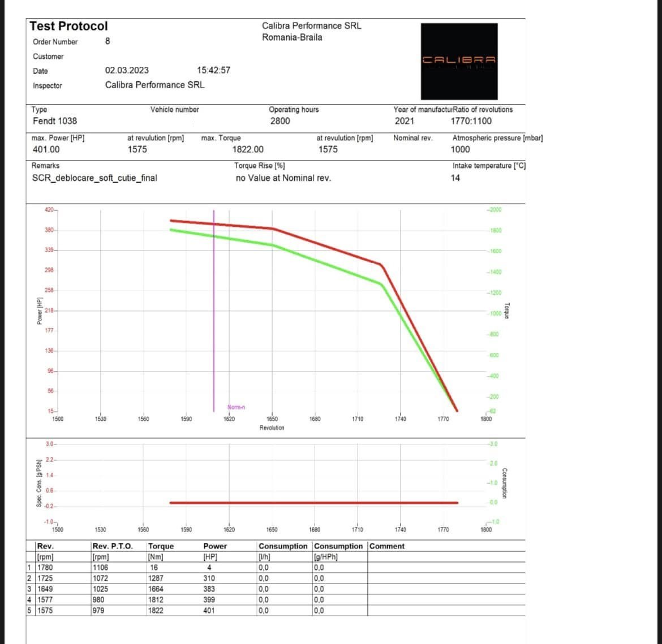Click max torque value '1822.00'

[248, 149]
